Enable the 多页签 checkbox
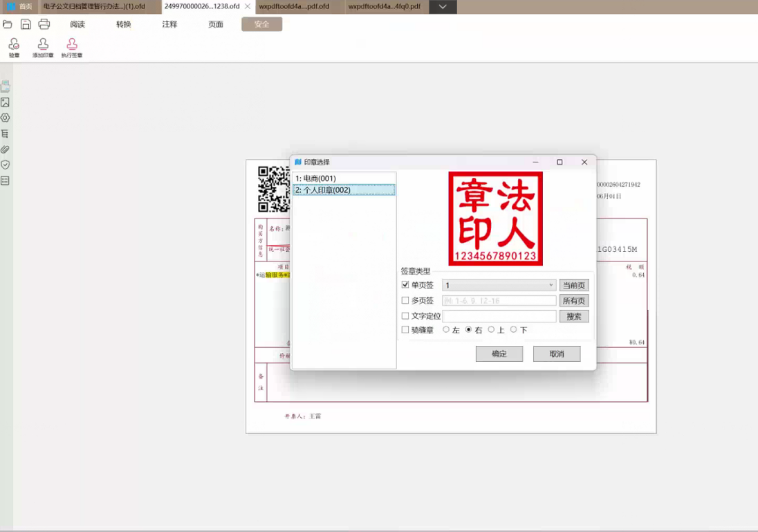 405,300
